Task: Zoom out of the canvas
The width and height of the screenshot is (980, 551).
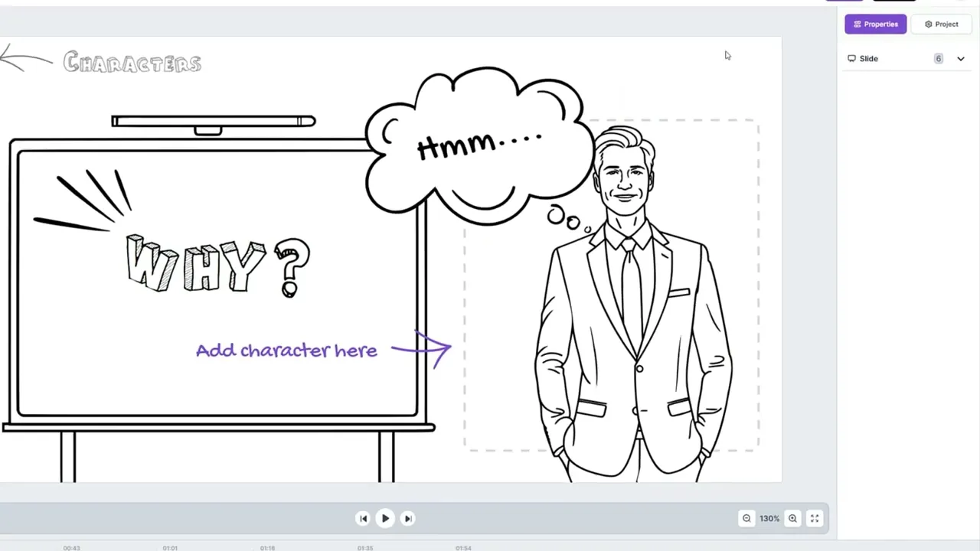Action: click(746, 518)
